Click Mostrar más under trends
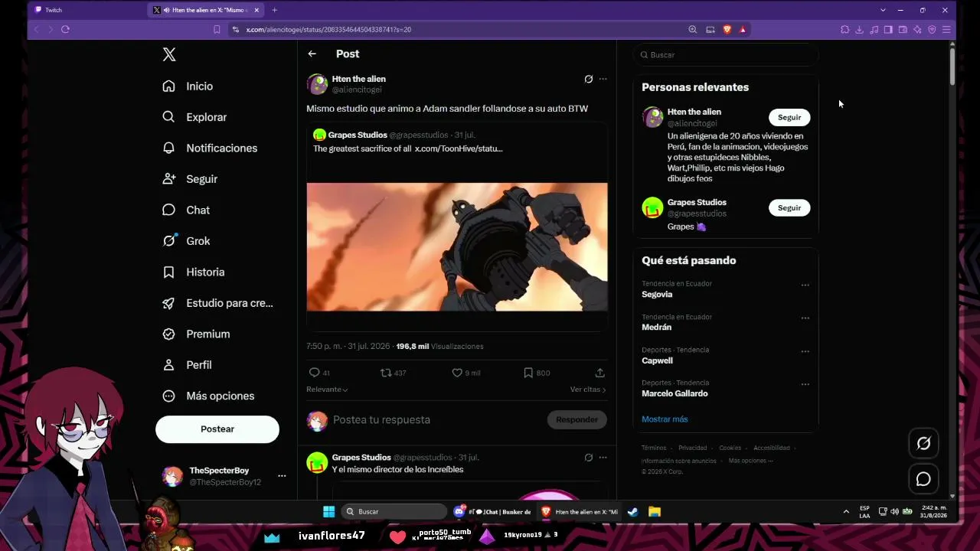 665,419
